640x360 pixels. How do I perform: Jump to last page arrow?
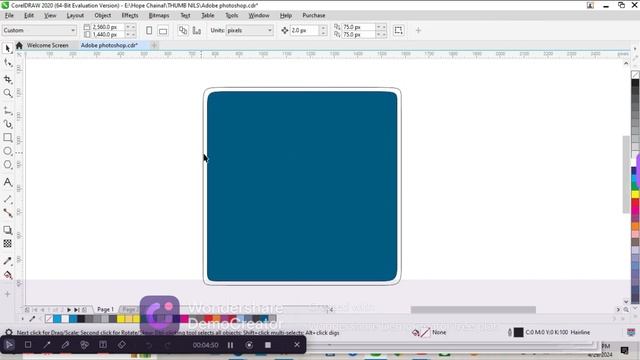(76, 310)
